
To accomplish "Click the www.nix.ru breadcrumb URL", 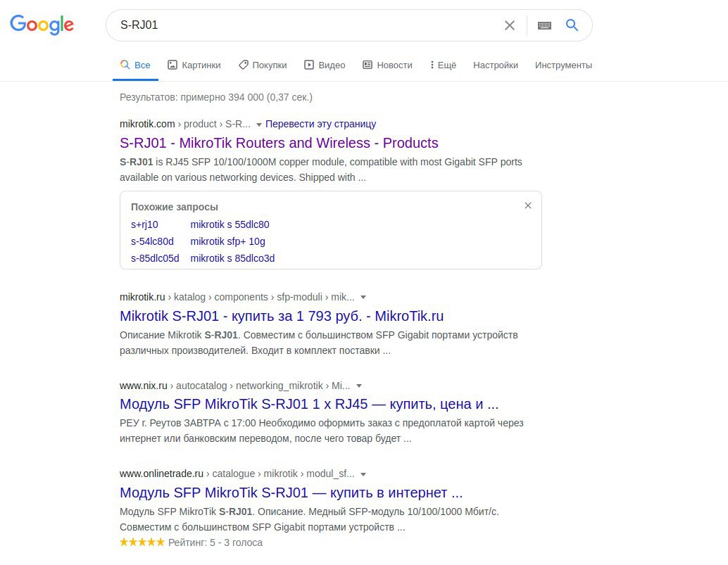I will point(235,386).
